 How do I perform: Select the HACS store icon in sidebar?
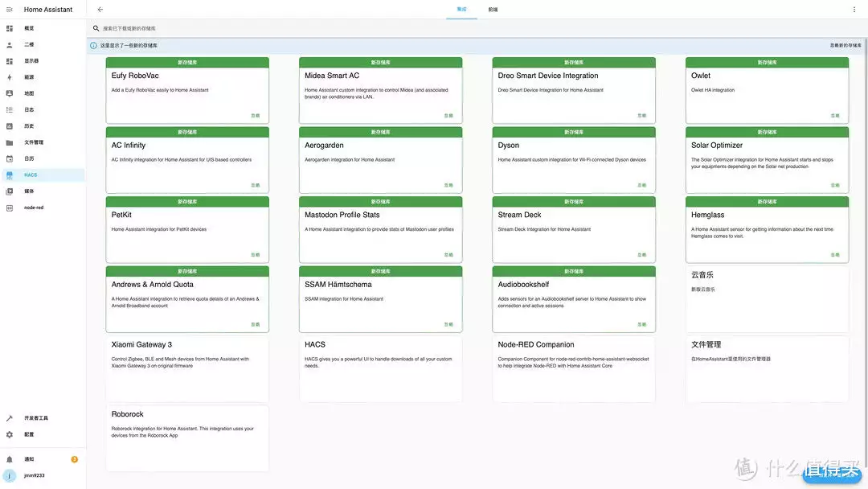pyautogui.click(x=10, y=175)
